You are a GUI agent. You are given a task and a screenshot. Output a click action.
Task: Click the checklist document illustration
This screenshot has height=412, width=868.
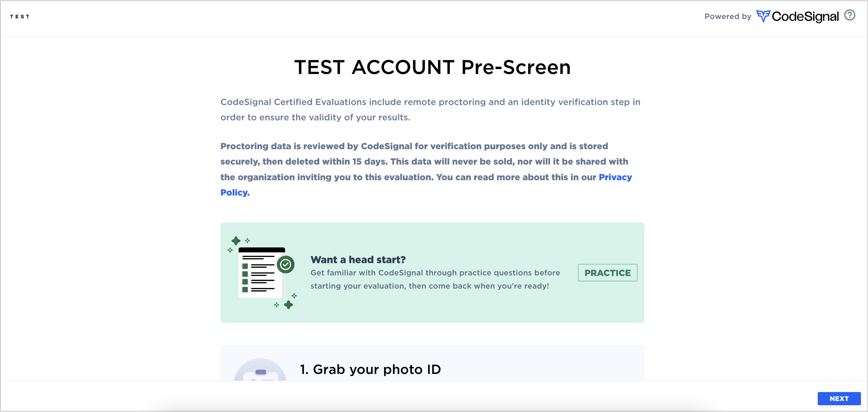262,273
